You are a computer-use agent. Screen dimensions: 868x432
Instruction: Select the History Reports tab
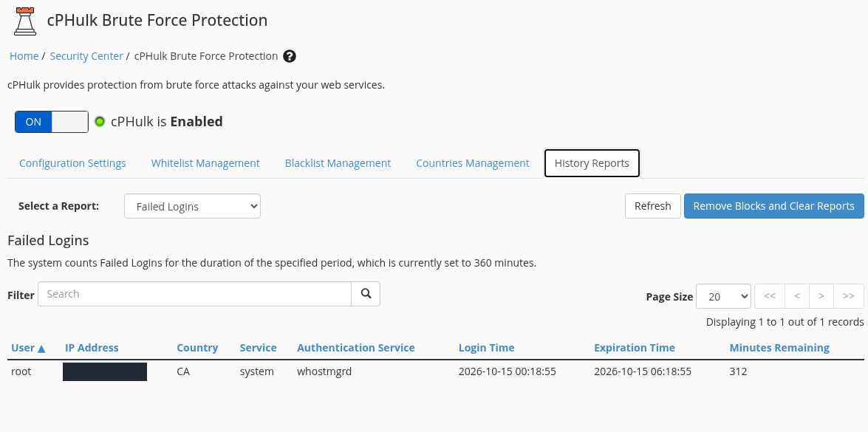(x=592, y=163)
